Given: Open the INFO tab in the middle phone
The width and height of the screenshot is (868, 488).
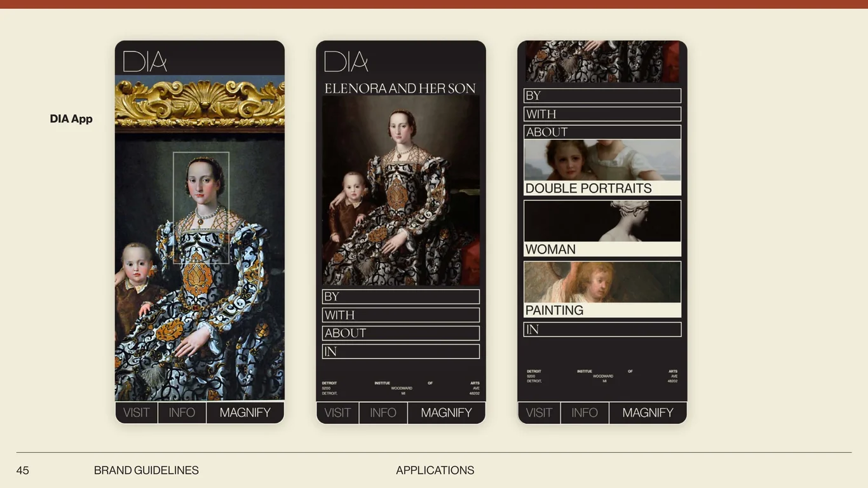Looking at the screenshot, I should 383,412.
